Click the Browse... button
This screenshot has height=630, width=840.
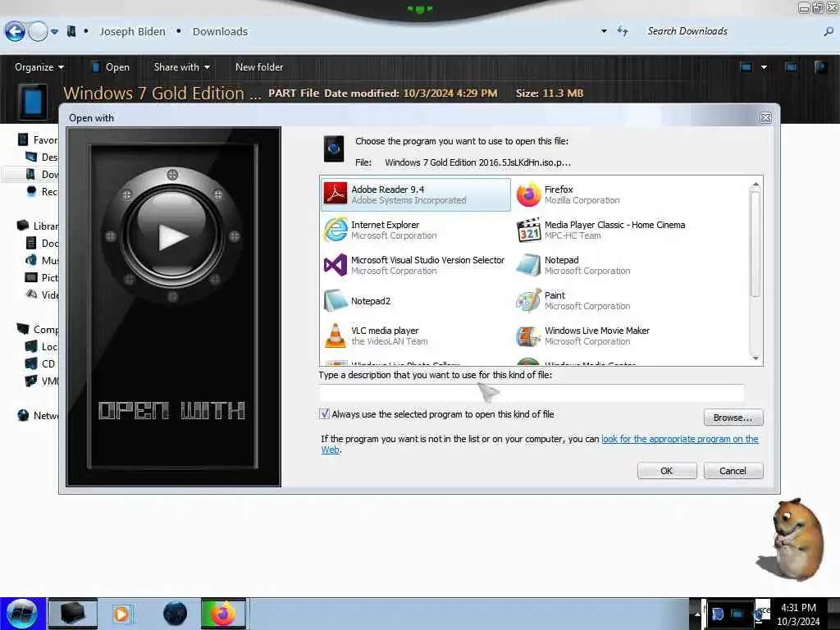[733, 418]
